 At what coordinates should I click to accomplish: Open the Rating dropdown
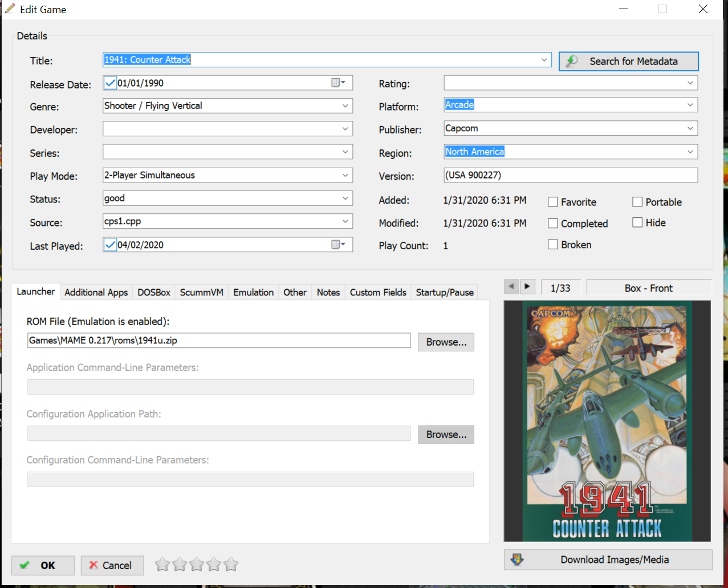[x=690, y=83]
